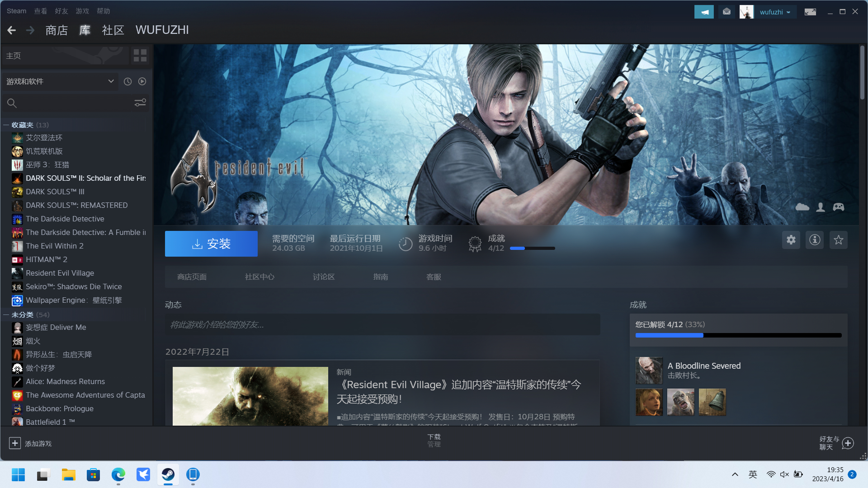Click the page vertical scrollbar
868x488 pixels.
point(862,72)
